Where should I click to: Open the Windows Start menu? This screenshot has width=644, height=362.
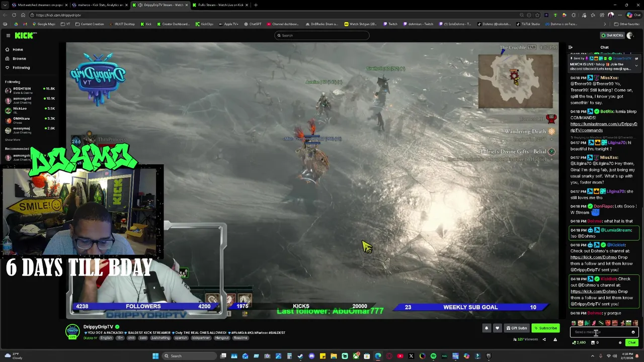[155, 356]
